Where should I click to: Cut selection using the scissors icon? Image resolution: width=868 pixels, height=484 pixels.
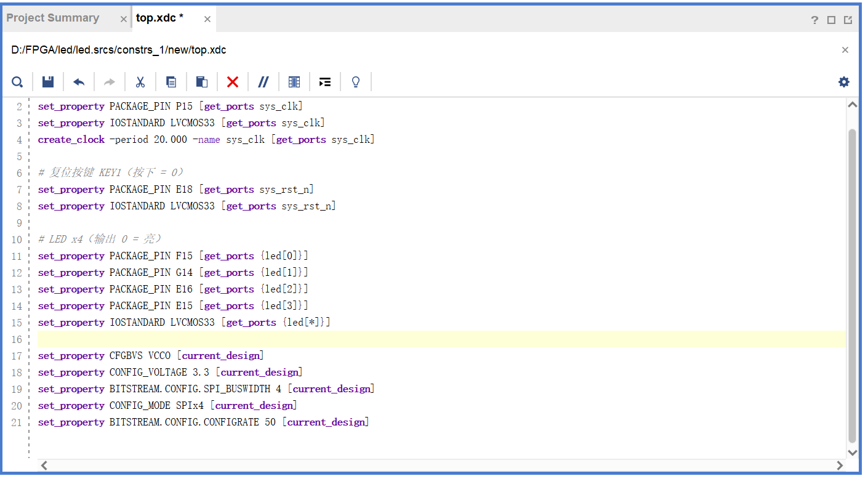140,82
